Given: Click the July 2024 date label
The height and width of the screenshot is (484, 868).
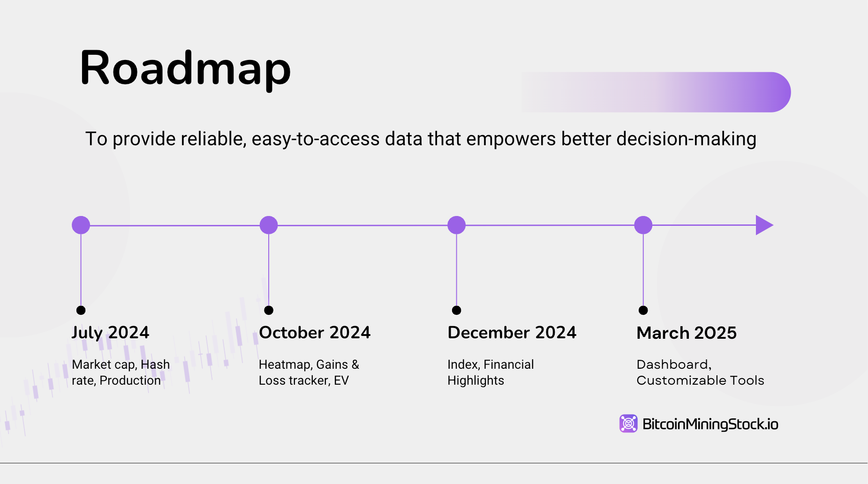Looking at the screenshot, I should (110, 333).
